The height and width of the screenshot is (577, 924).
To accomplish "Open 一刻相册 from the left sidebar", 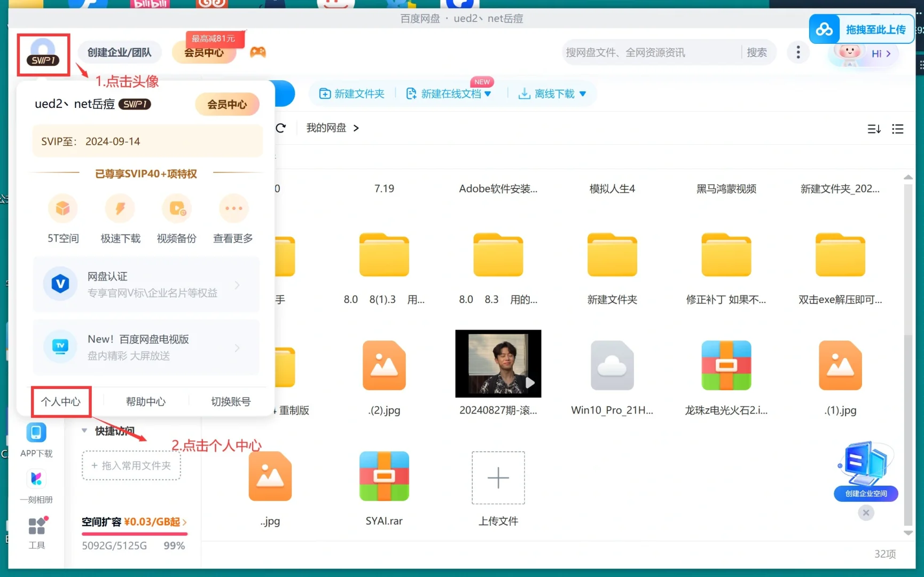I will [x=36, y=479].
